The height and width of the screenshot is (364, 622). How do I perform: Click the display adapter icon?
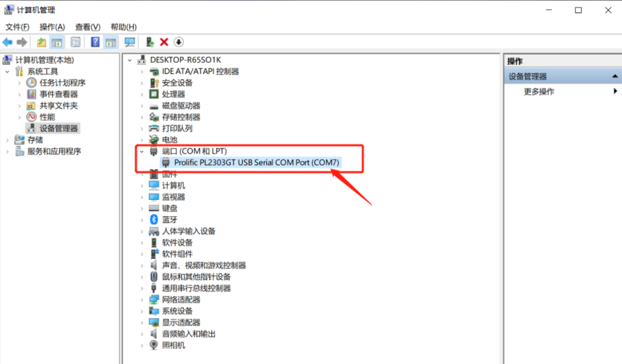coord(154,322)
